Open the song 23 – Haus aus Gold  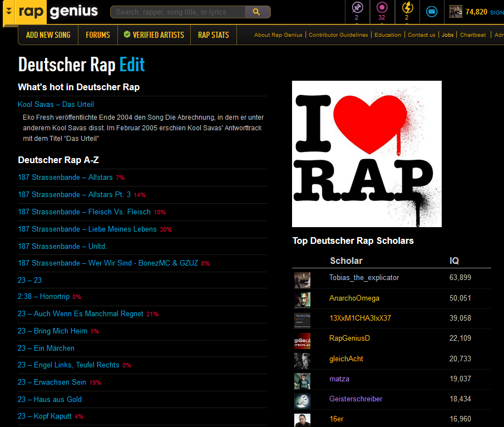point(49,399)
